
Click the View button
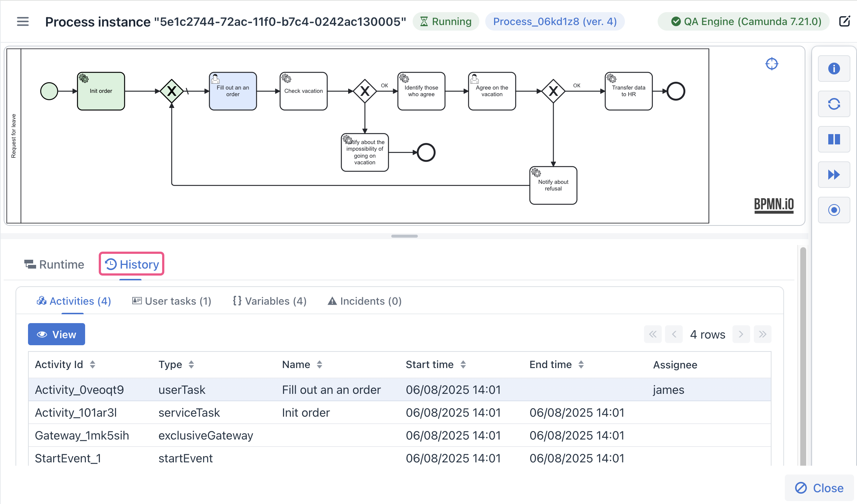point(56,334)
